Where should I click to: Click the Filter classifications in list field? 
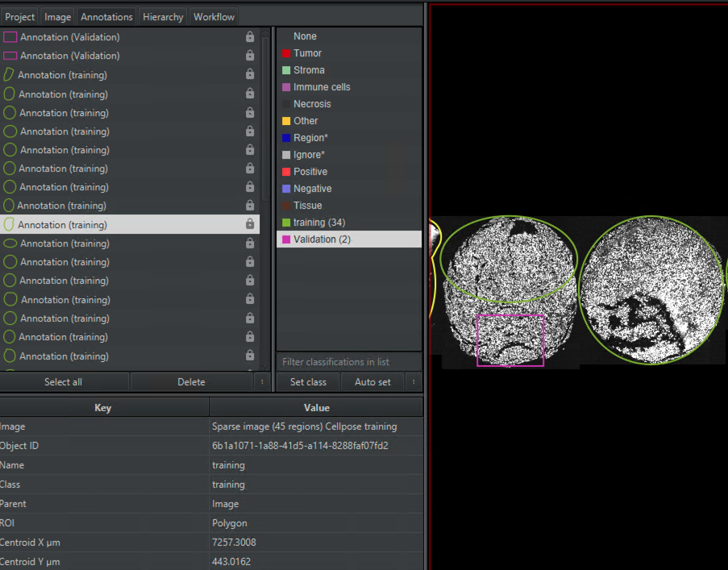click(x=348, y=361)
